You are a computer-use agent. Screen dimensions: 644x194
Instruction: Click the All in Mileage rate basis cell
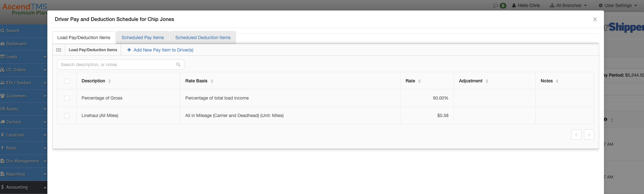click(x=290, y=115)
